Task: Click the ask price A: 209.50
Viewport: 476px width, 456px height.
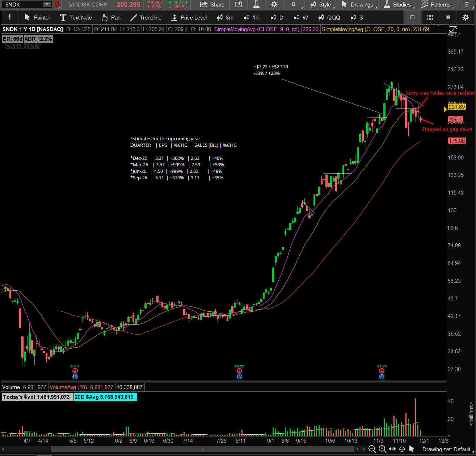Action: pos(177,7)
